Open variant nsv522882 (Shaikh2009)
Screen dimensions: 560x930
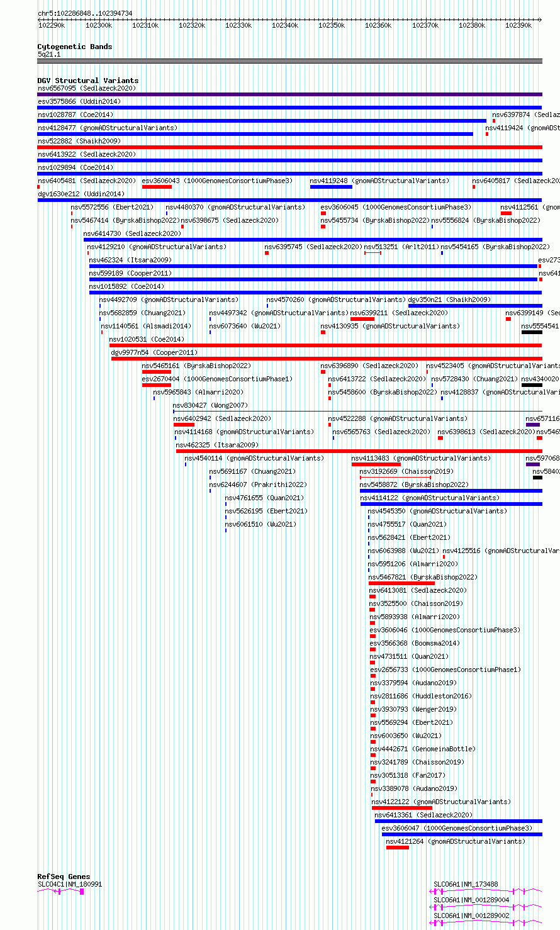click(79, 142)
